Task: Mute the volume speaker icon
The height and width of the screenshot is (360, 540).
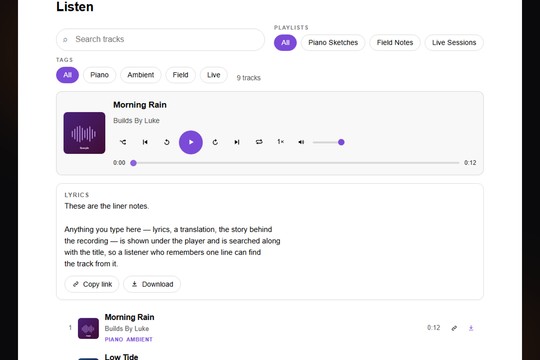Action: 301,142
